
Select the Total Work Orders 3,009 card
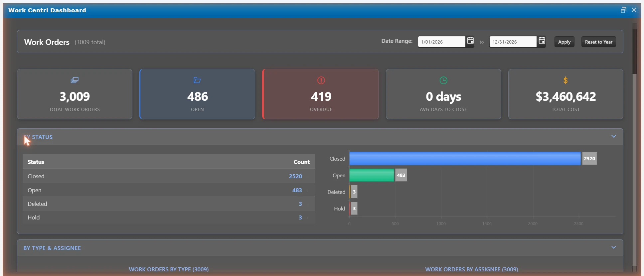click(75, 94)
